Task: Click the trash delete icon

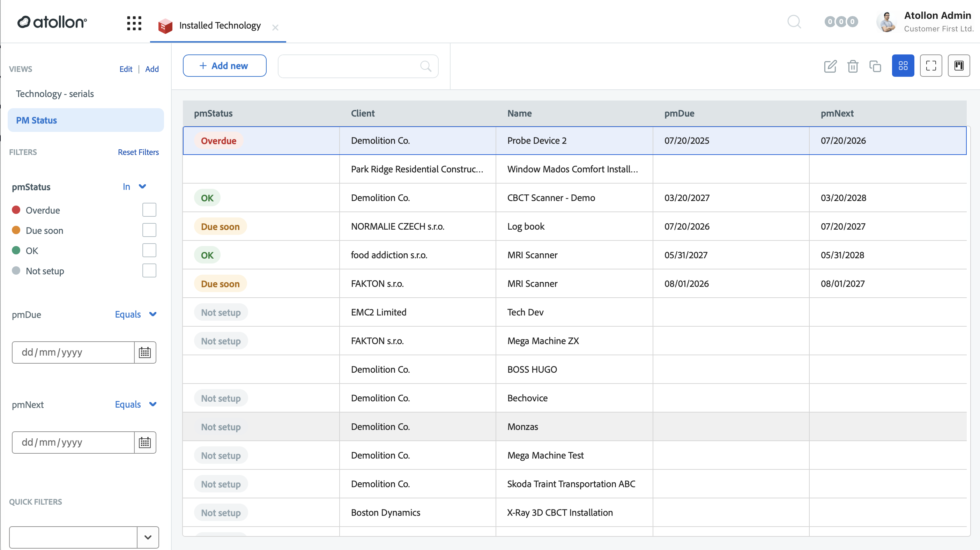Action: click(x=853, y=66)
